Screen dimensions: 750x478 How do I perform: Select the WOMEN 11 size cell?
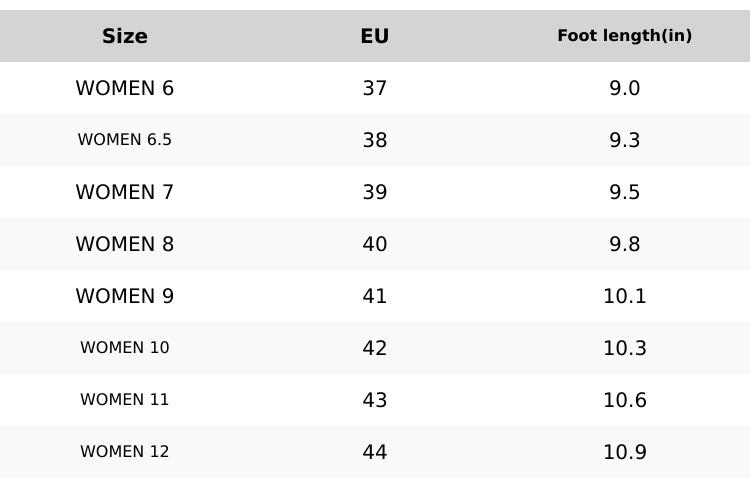click(x=125, y=400)
